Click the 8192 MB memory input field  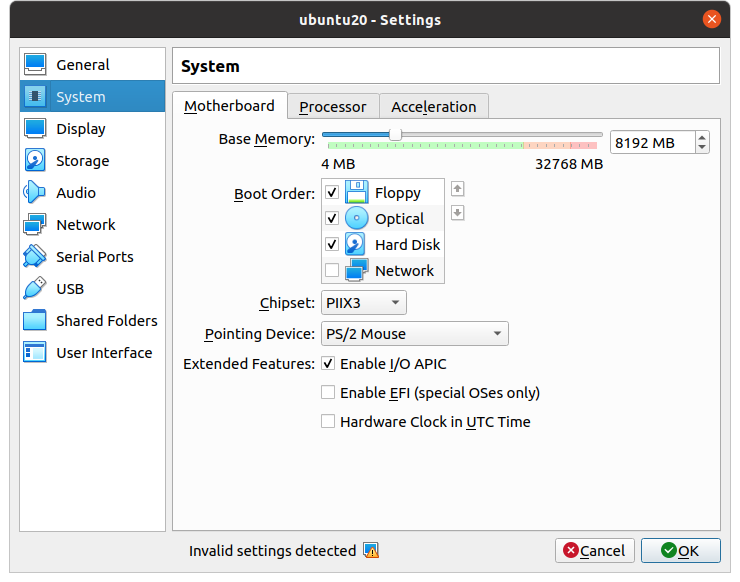tap(653, 143)
